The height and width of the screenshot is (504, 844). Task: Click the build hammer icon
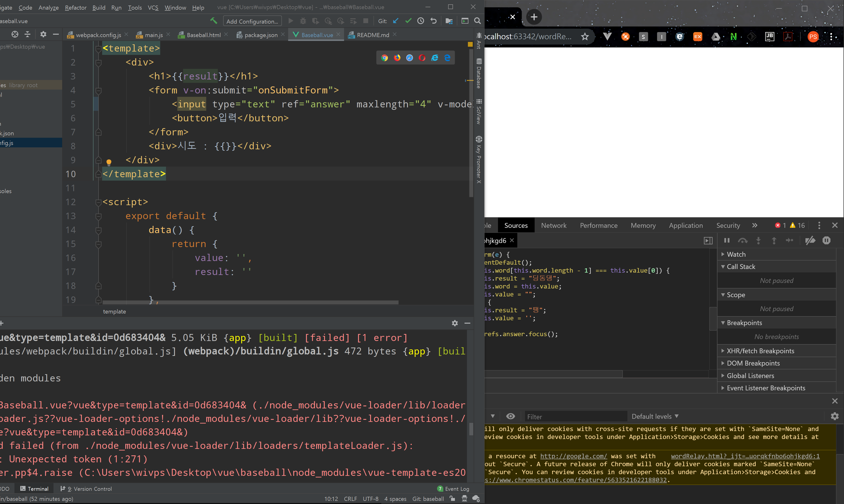214,21
